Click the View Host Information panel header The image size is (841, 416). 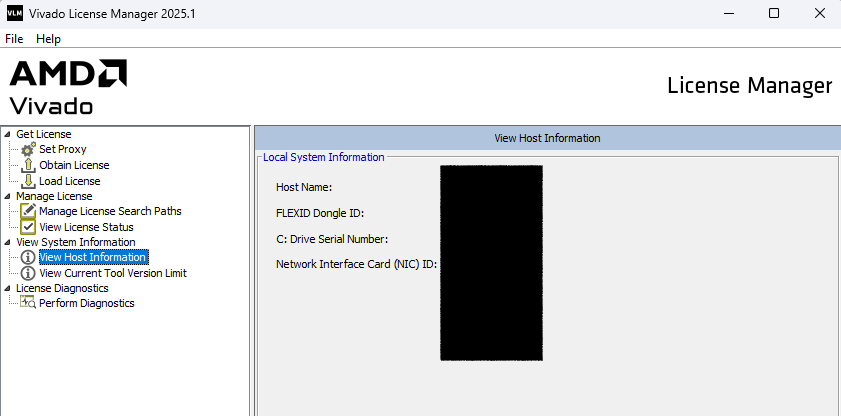[547, 138]
